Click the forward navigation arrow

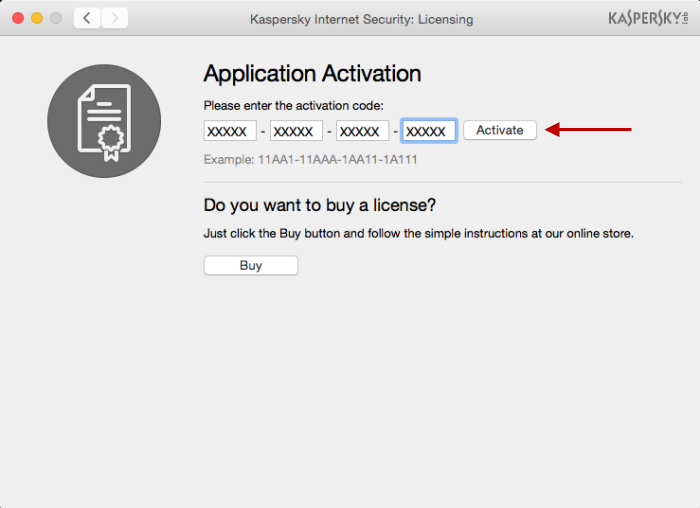(115, 18)
